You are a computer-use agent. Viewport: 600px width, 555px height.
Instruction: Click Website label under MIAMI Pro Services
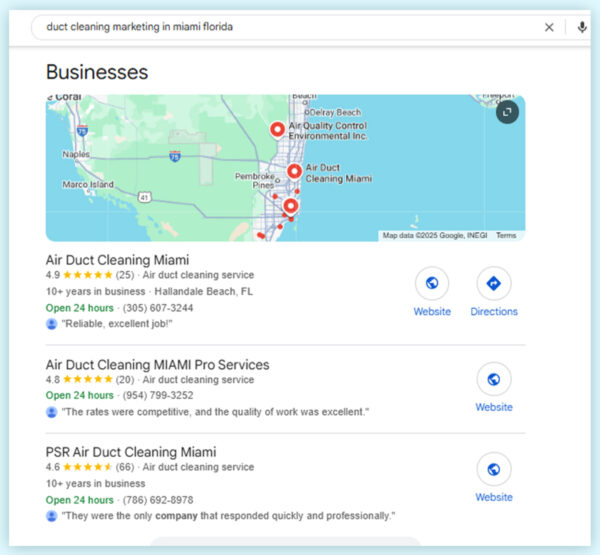pyautogui.click(x=494, y=407)
